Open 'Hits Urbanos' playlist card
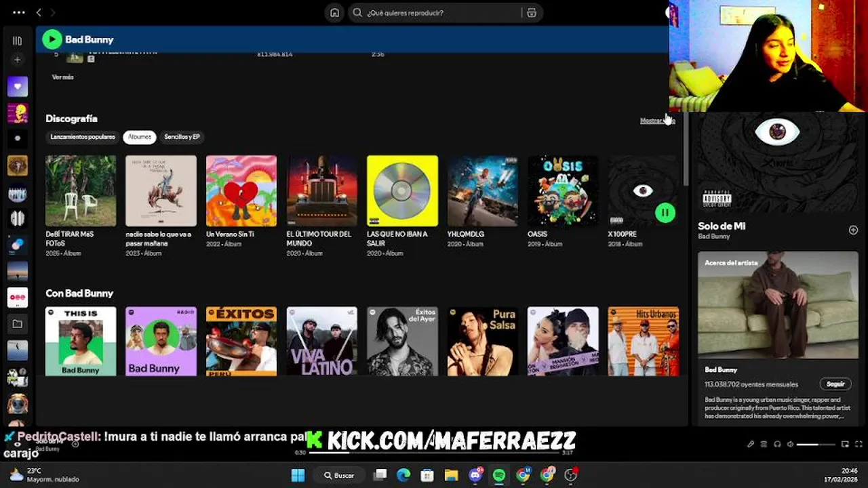The image size is (868, 488). [644, 341]
